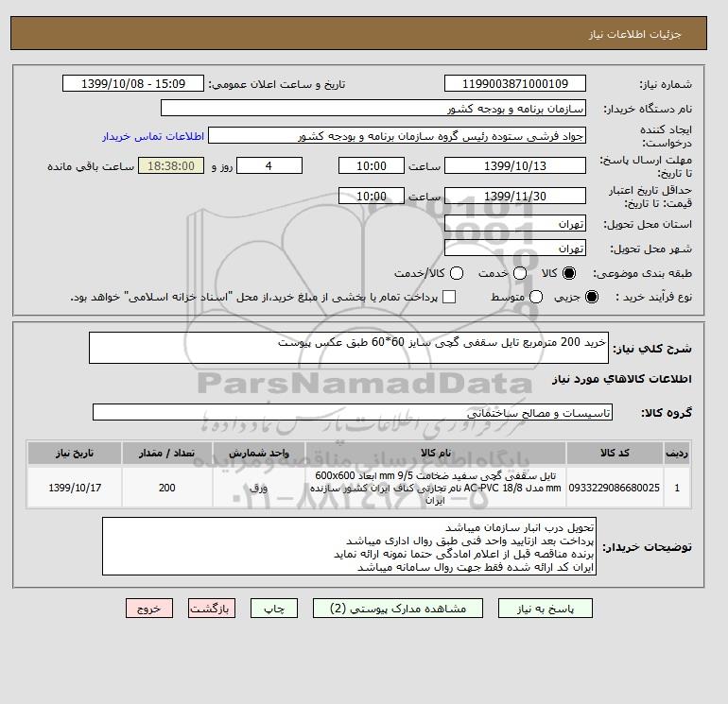The width and height of the screenshot is (728, 704).
Task: Click the validity hour field beside 1399/11/30
Action: [x=371, y=196]
